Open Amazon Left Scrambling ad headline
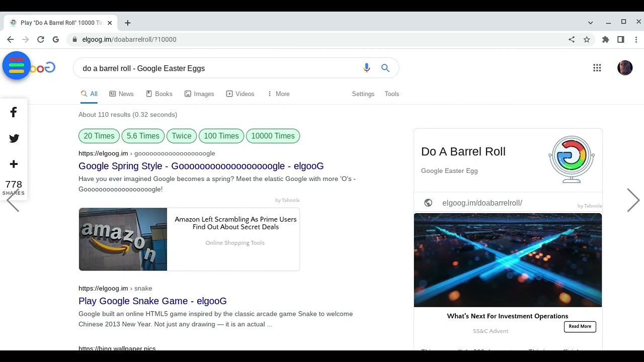 [235, 223]
